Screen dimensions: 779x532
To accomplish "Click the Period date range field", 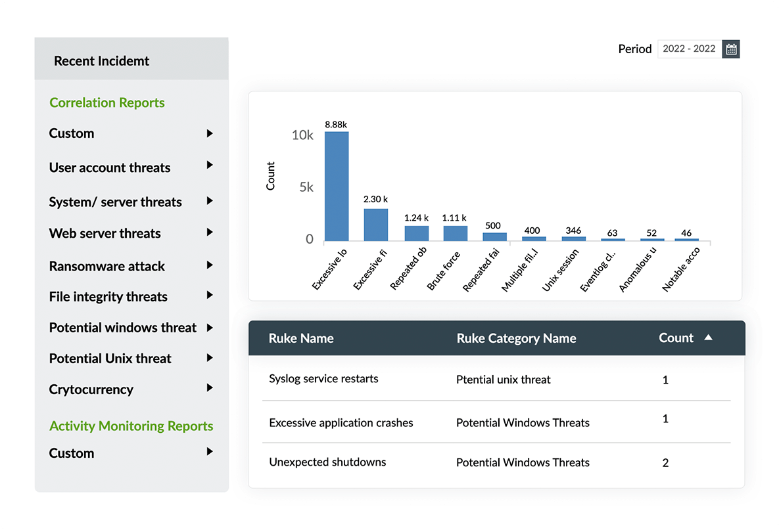I will click(x=688, y=49).
